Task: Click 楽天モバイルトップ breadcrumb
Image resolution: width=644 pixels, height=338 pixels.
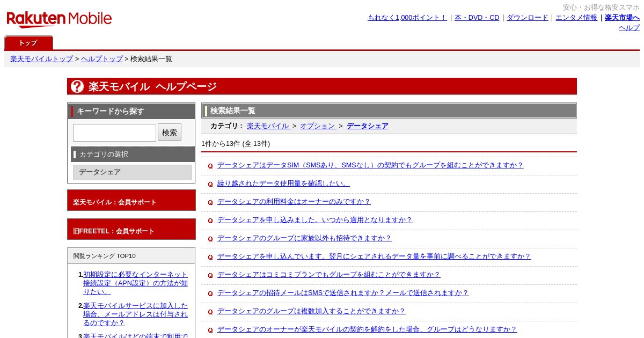Action: [x=41, y=59]
